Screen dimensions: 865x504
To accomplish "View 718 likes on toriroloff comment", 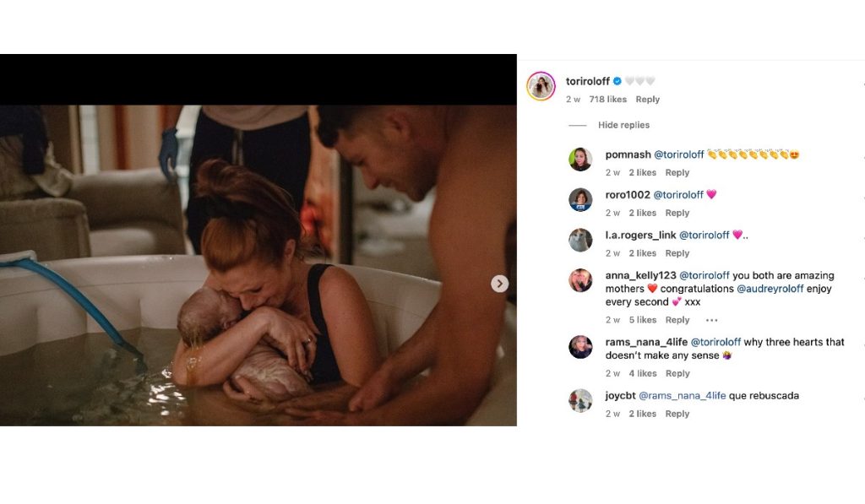I will coord(608,100).
